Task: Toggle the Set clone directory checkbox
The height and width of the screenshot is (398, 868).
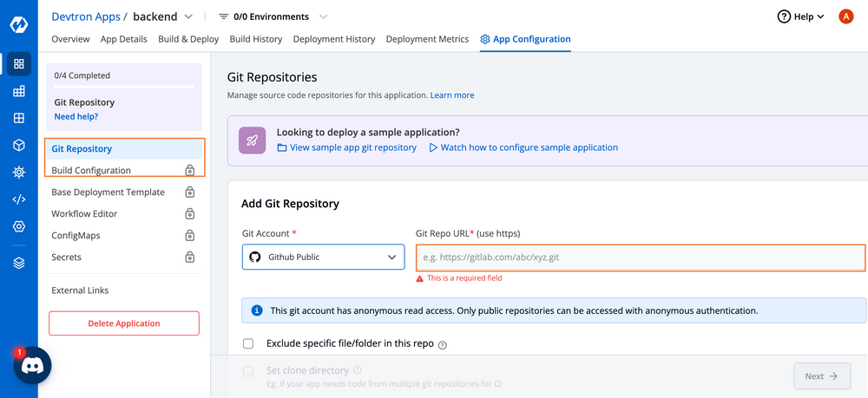Action: pos(248,371)
